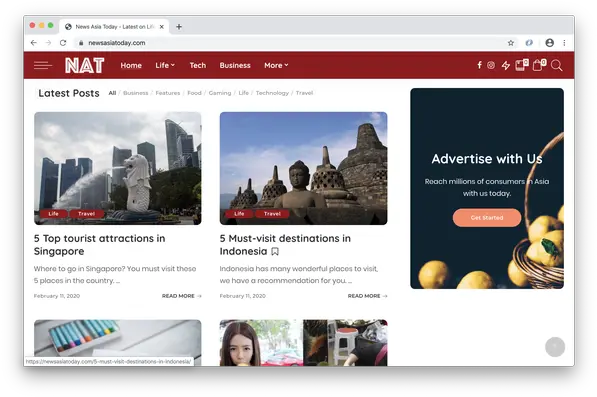
Task: Open the Borobudur temple article thumbnail
Action: coord(303,168)
